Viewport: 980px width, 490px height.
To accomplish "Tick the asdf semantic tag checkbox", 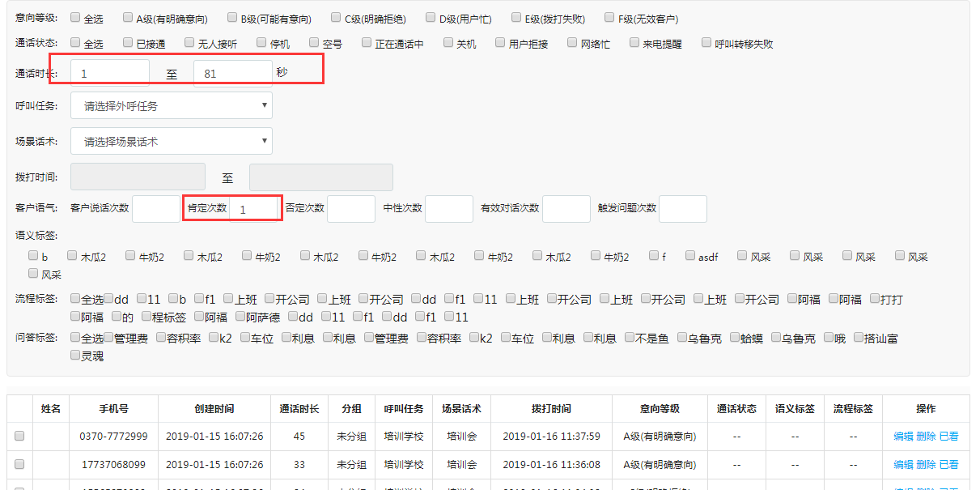I will 690,256.
